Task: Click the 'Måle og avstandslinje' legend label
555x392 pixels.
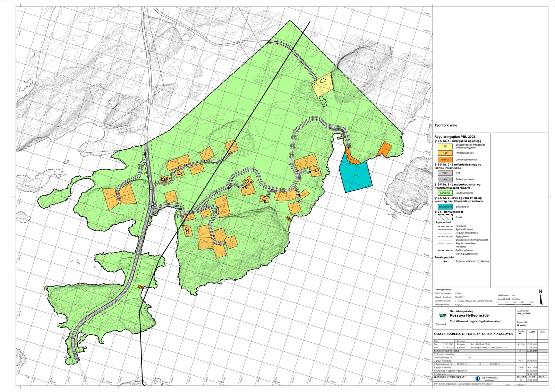Action: coord(467,254)
